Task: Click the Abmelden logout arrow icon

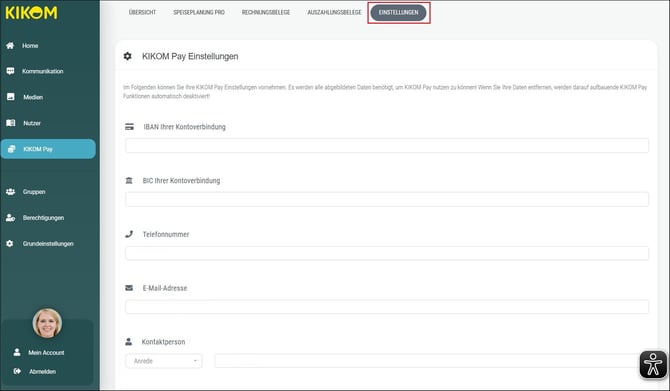Action: pyautogui.click(x=17, y=371)
